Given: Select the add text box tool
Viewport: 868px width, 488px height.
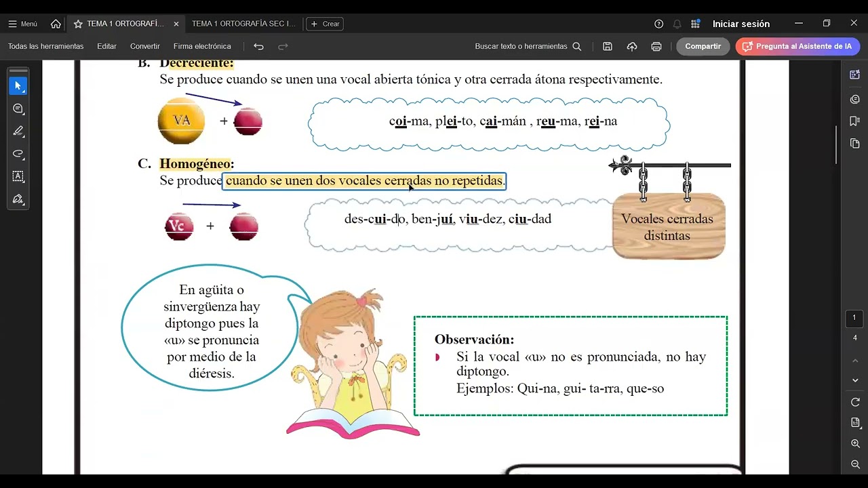Looking at the screenshot, I should pyautogui.click(x=18, y=176).
